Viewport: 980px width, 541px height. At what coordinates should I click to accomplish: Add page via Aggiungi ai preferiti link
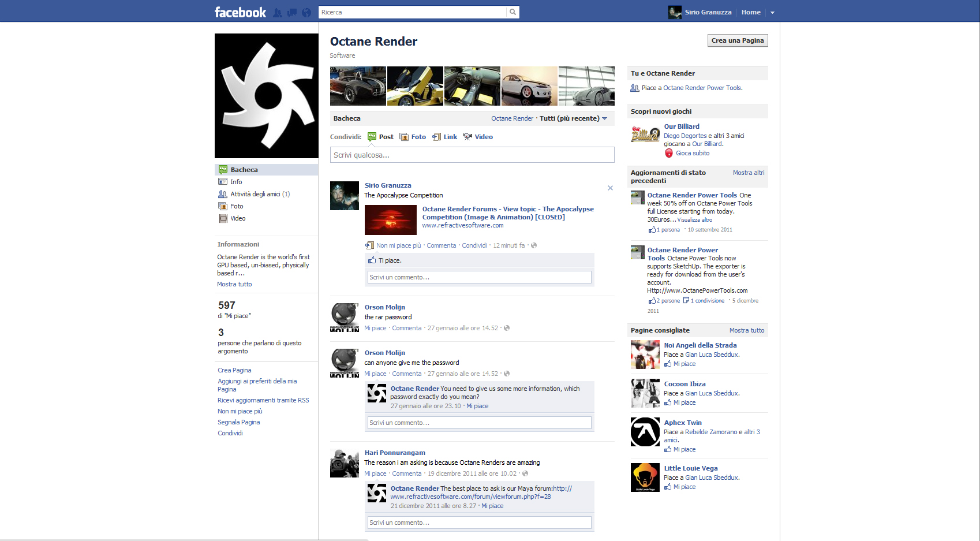[257, 385]
